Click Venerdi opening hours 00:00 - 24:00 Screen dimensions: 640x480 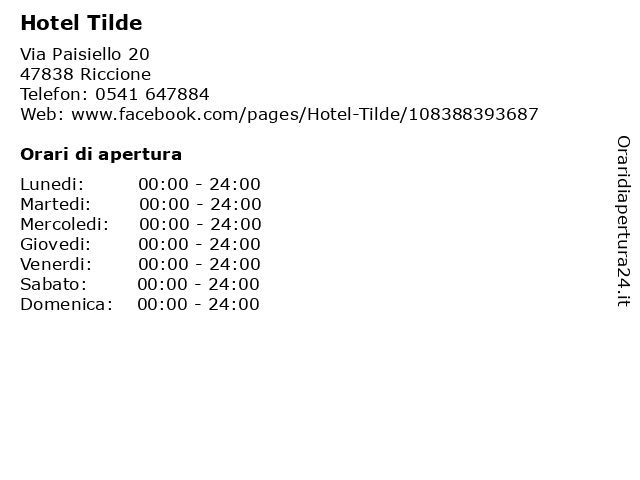[199, 264]
